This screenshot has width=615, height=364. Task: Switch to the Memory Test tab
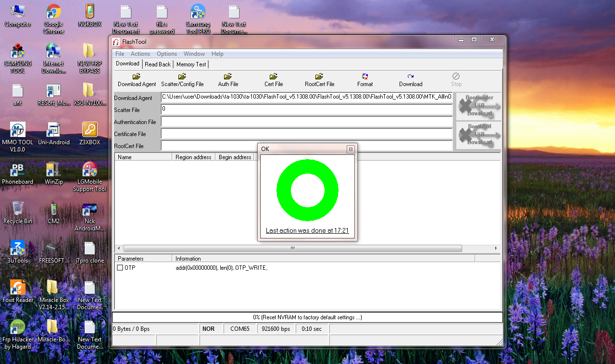point(191,64)
